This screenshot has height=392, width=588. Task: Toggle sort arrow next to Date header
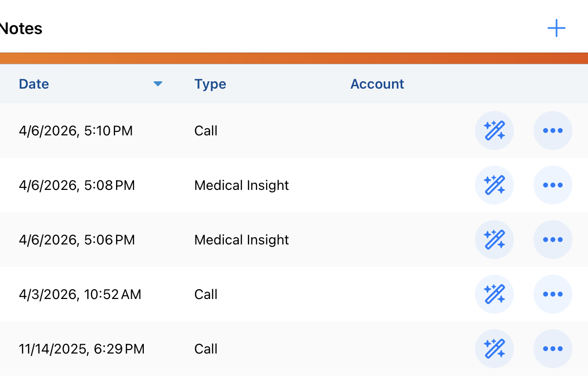(157, 84)
